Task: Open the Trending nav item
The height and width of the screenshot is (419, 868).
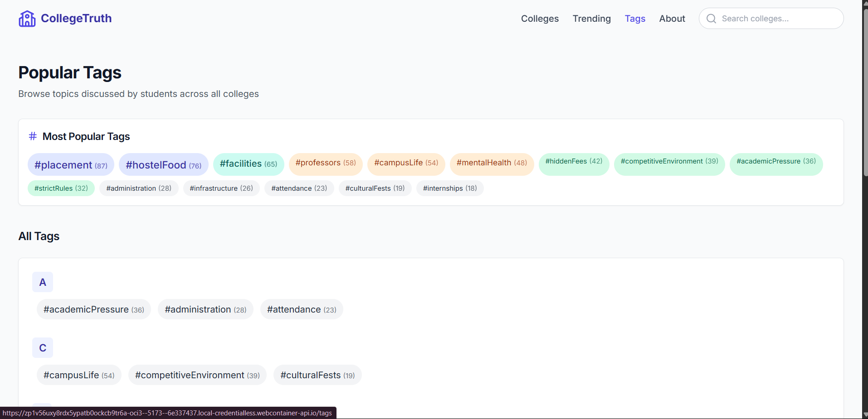Action: click(591, 19)
